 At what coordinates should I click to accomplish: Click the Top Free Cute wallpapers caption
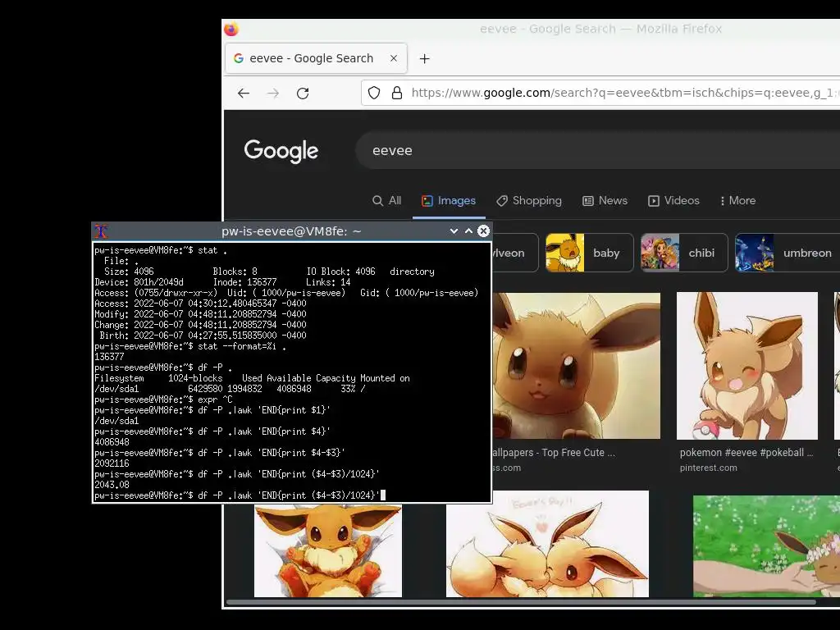(x=554, y=453)
